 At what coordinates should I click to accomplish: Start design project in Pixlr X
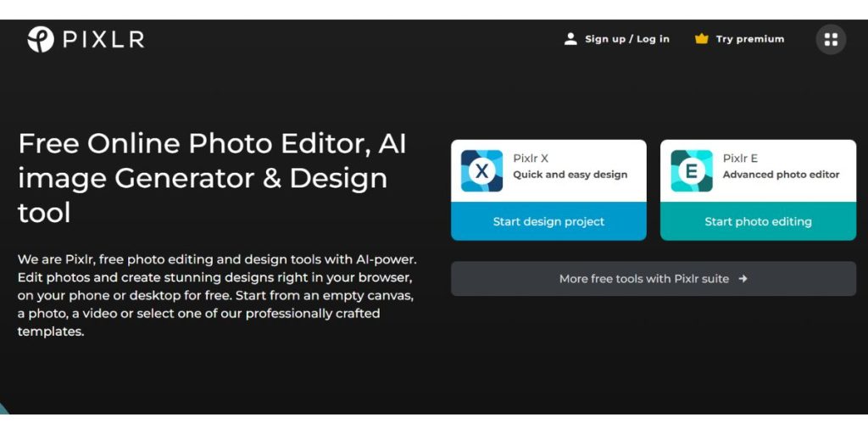[548, 221]
